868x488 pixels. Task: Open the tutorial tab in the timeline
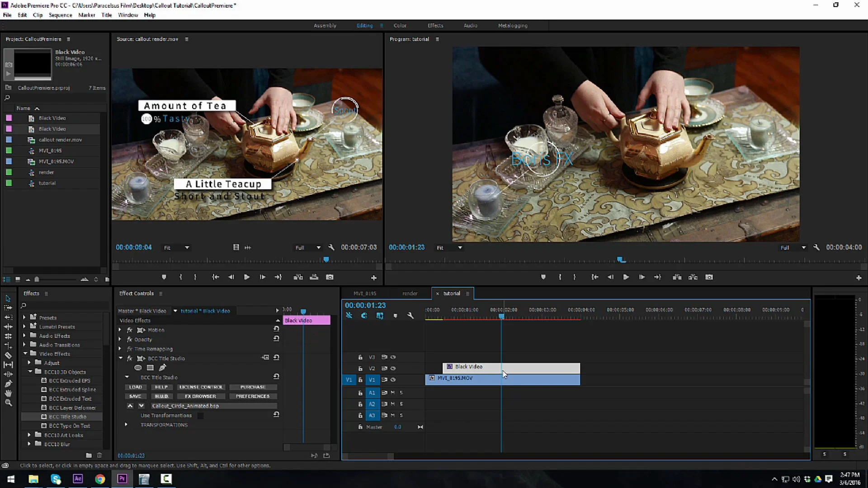452,293
